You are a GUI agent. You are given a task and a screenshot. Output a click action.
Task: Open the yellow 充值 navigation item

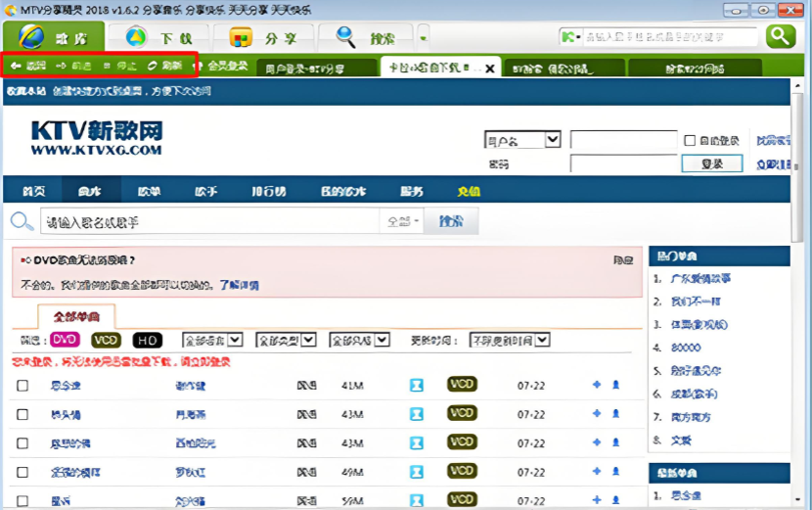point(469,191)
